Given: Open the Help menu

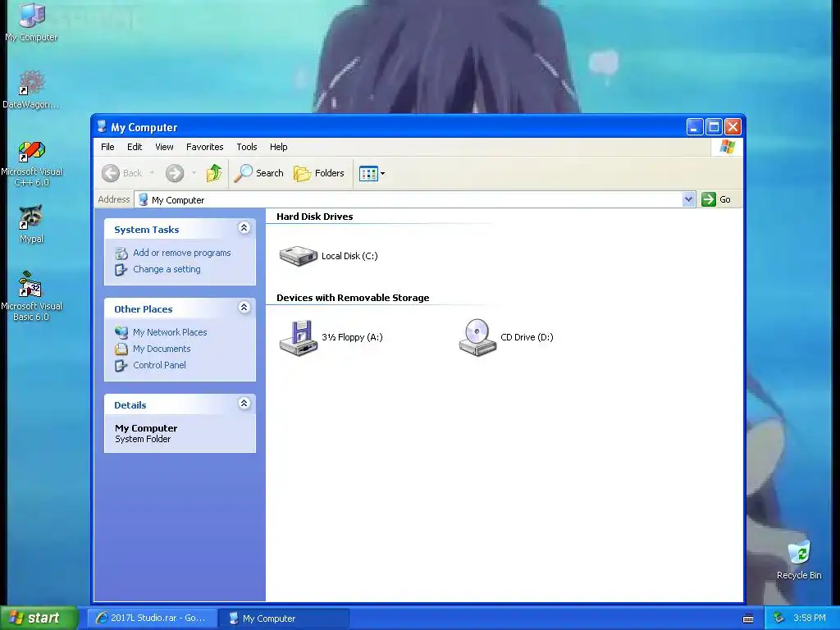Looking at the screenshot, I should tap(279, 147).
